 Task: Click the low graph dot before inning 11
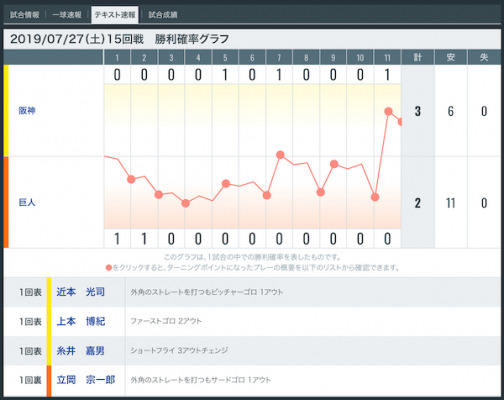(375, 197)
